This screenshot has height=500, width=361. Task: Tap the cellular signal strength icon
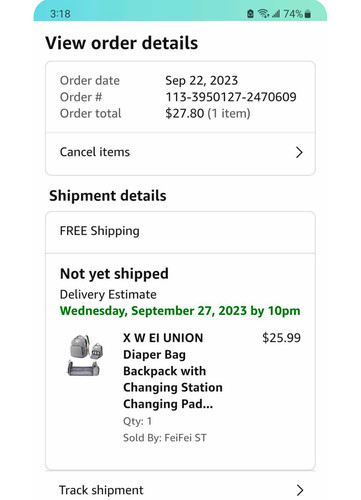[x=276, y=14]
